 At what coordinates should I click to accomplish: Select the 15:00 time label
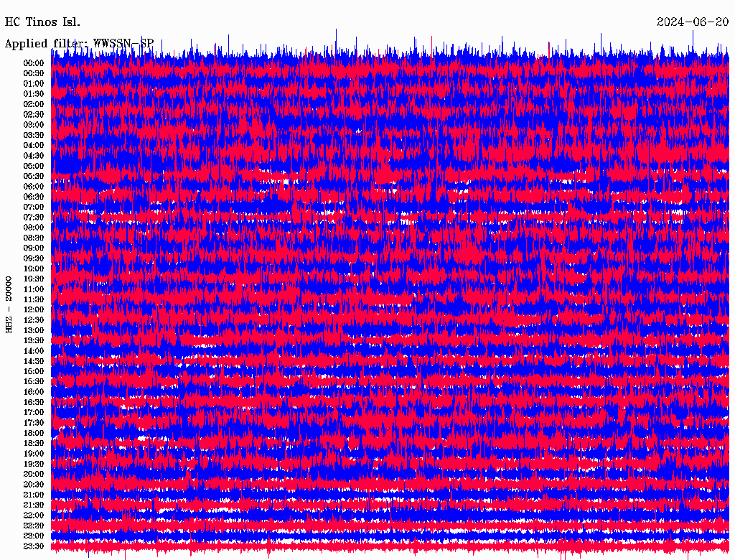[34, 371]
